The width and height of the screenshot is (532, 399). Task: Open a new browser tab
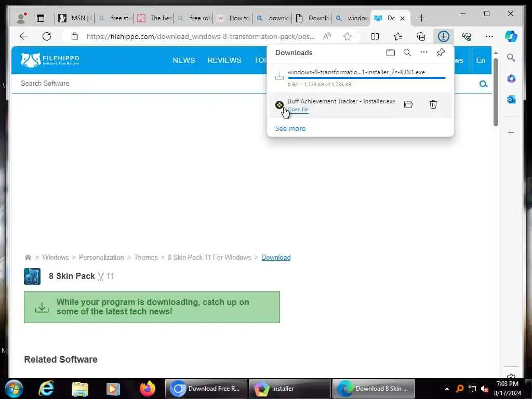421,18
